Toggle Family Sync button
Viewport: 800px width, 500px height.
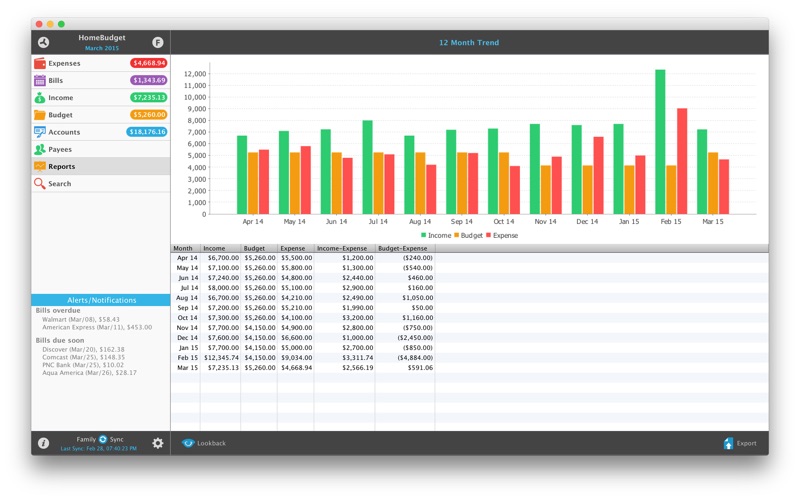pos(103,439)
